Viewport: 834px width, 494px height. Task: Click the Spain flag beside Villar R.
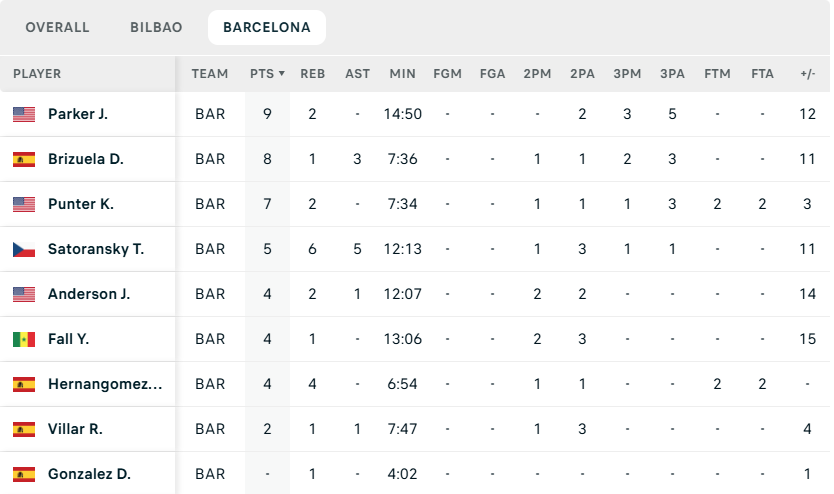point(24,429)
